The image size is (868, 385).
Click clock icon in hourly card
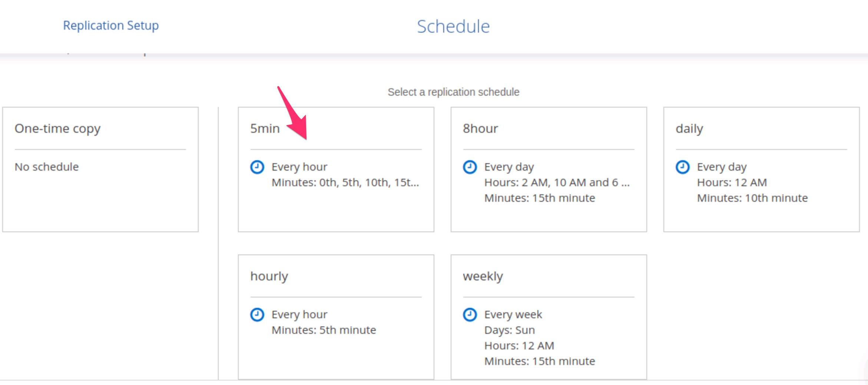257,315
